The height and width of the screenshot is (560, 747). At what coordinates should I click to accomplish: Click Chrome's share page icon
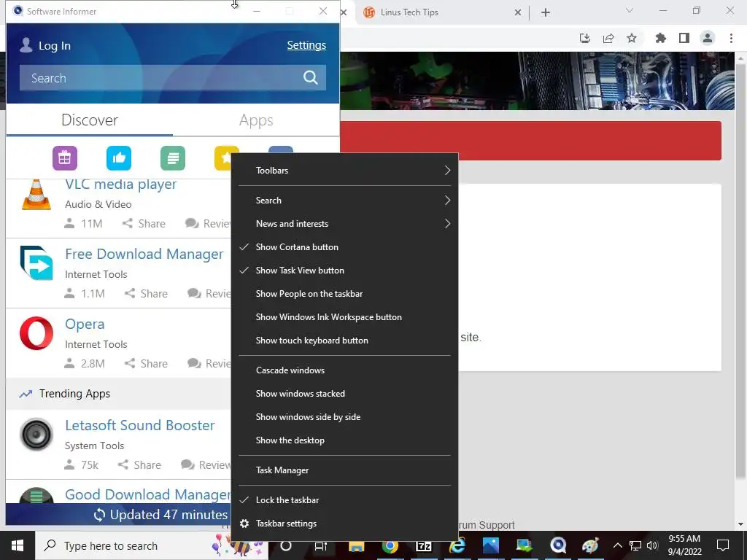pos(608,38)
